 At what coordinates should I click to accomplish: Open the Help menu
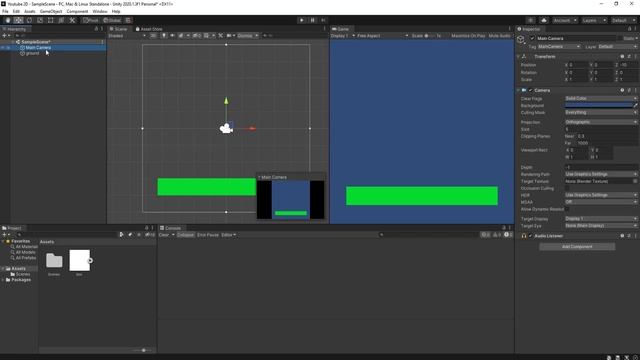pyautogui.click(x=116, y=11)
